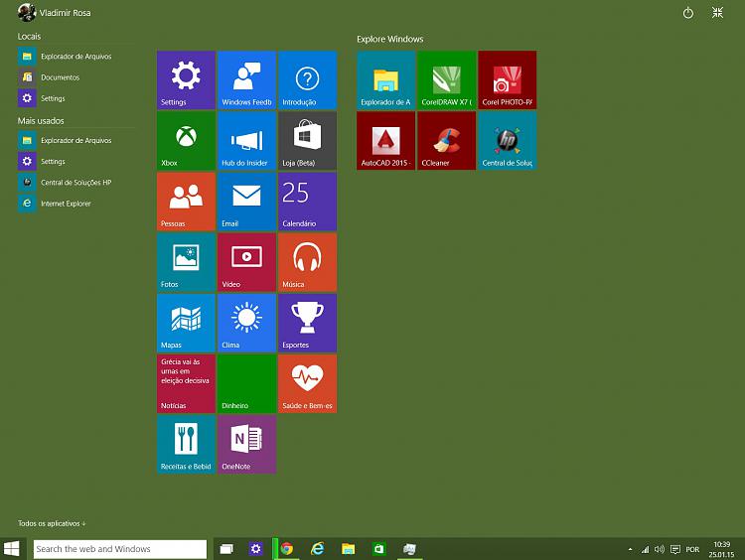The image size is (745, 560).
Task: Open the Mapas tile
Action: 186,323
